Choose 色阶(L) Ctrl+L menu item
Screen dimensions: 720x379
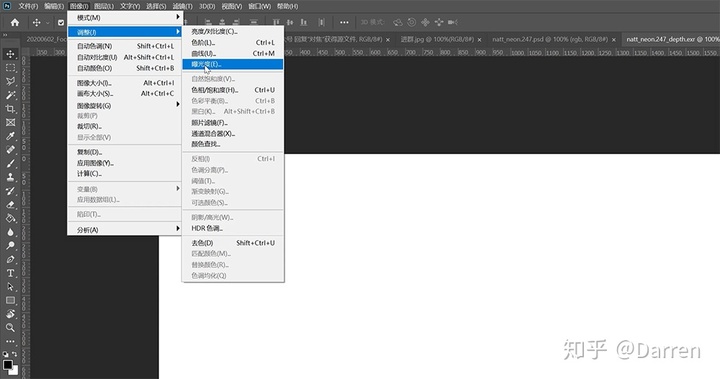click(233, 42)
